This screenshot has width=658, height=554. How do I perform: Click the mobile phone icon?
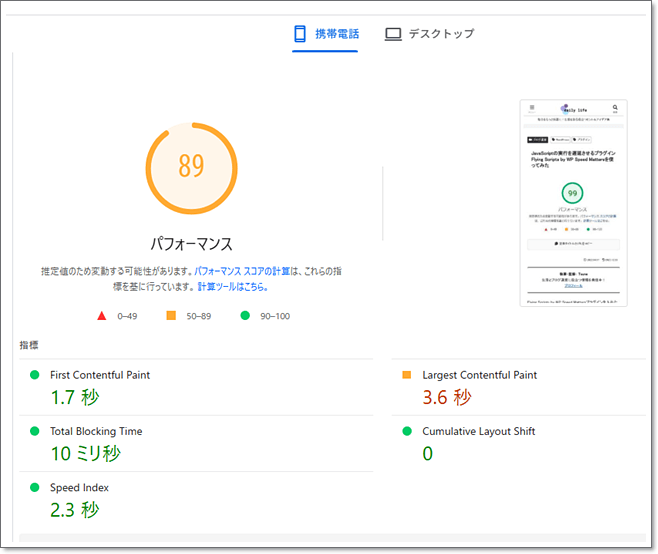tap(300, 34)
